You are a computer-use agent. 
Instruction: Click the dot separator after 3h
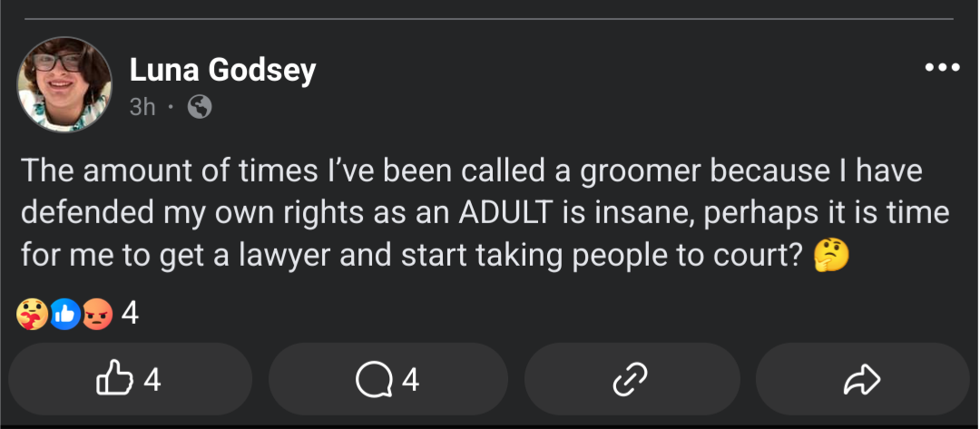[171, 107]
